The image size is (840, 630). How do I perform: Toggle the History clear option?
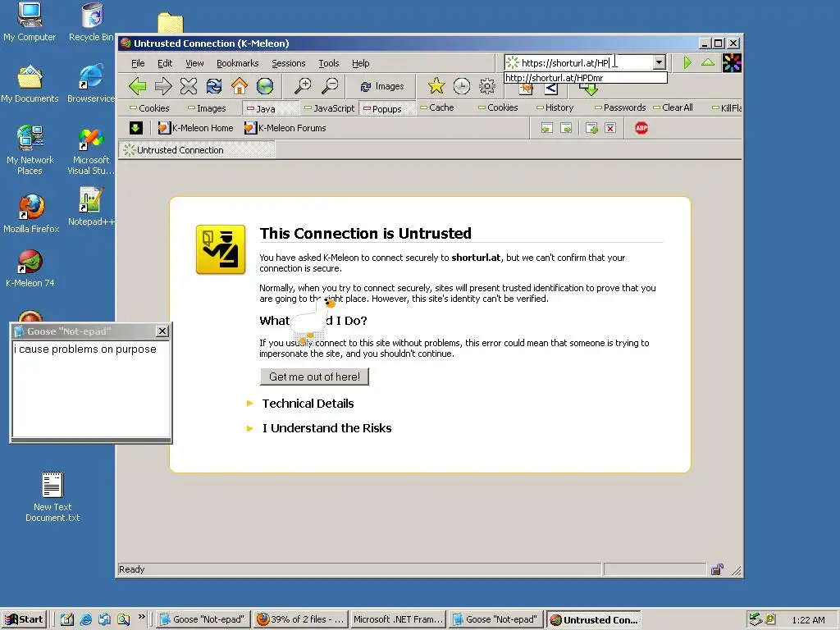tap(555, 107)
